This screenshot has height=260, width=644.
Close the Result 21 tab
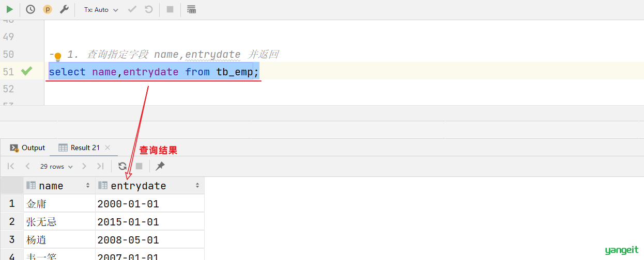[x=108, y=148]
